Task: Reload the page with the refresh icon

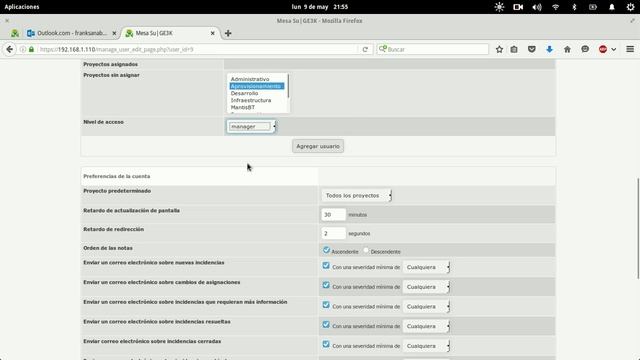Action: [365, 49]
